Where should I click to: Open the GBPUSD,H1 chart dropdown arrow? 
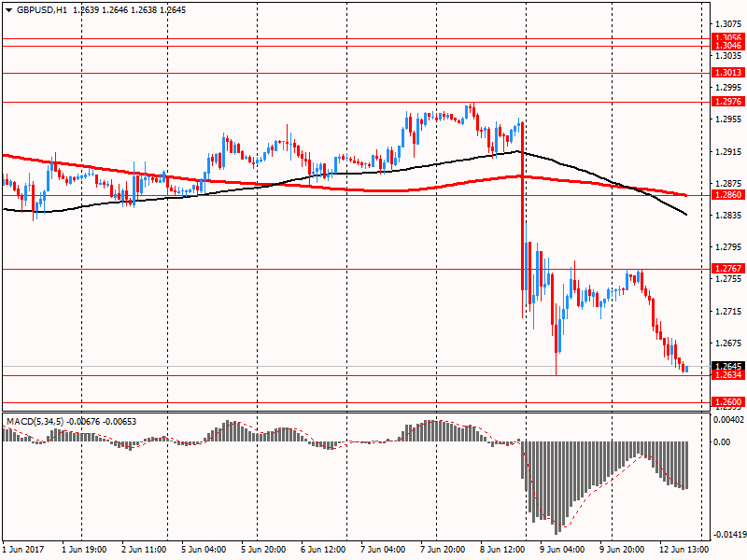pos(9,10)
